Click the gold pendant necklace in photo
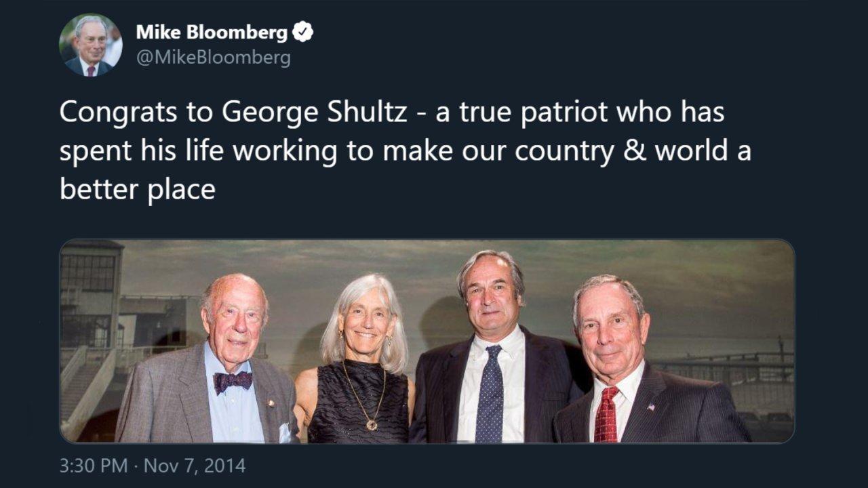Viewport: 868px width, 488px height. coord(370,424)
